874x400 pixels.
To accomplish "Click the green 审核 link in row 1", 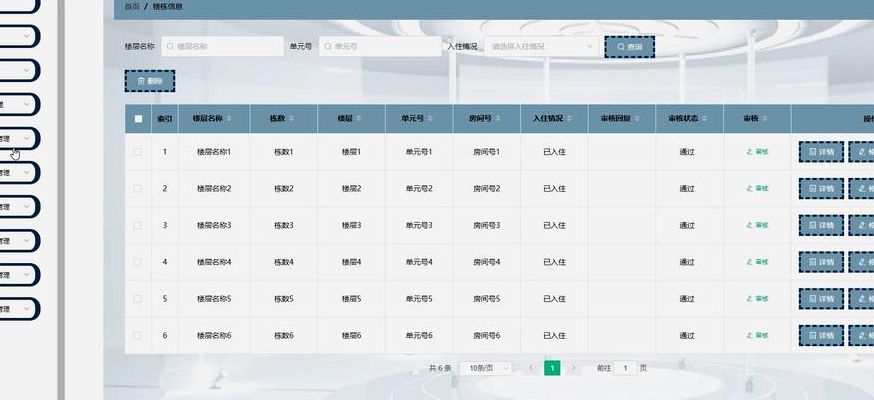I will pyautogui.click(x=757, y=152).
